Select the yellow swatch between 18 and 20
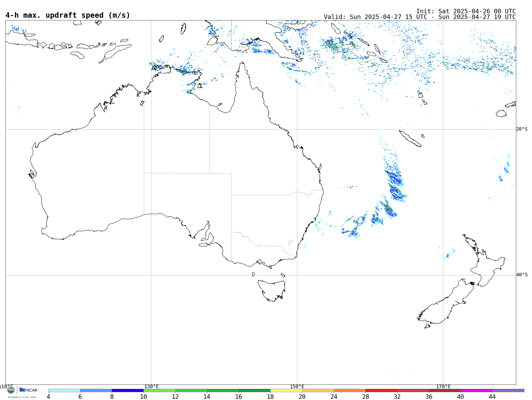Screen dimensions: 532x400 pyautogui.click(x=286, y=391)
